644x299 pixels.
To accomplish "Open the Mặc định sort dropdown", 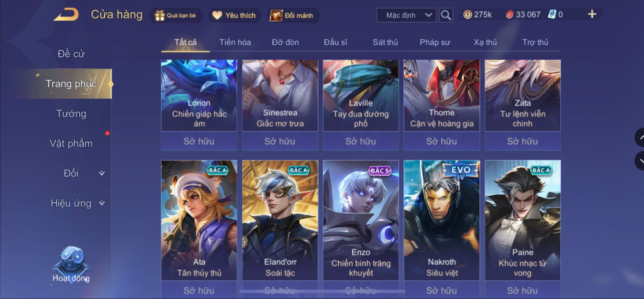I will tap(406, 15).
